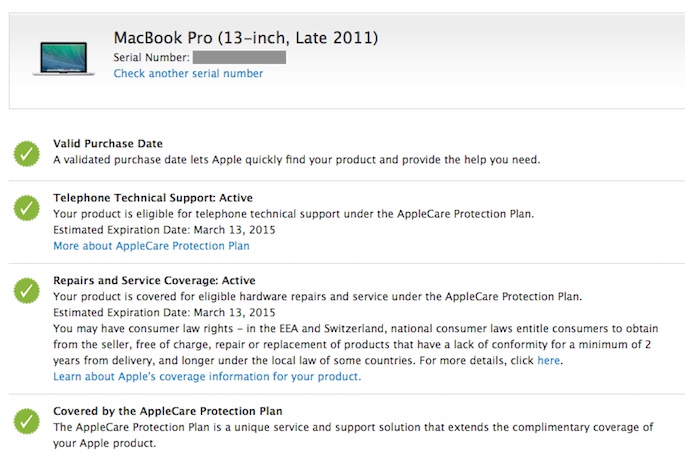Click the checkmark next to Covered by AppleCare
The image size is (685, 459).
tap(27, 420)
